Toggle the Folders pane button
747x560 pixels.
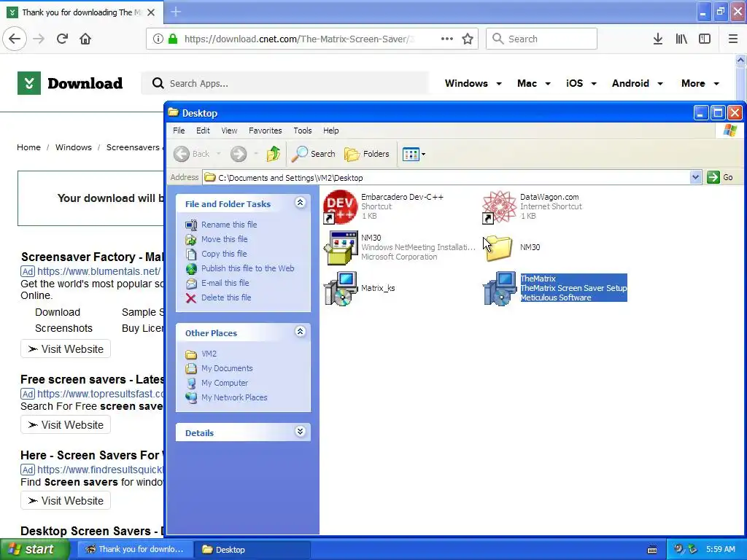[367, 154]
